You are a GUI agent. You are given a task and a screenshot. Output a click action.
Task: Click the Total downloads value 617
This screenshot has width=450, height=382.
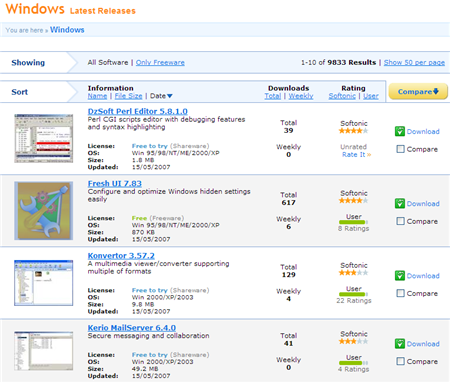pyautogui.click(x=288, y=203)
